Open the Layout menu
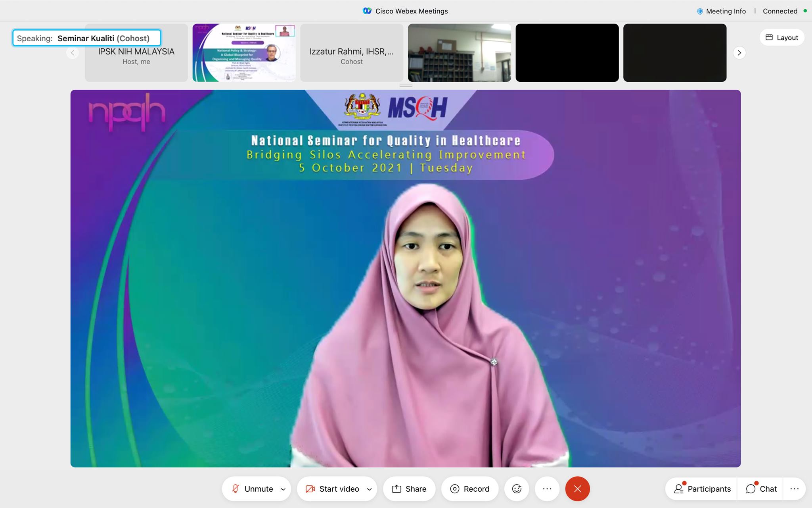Viewport: 812px width, 508px height. click(x=781, y=37)
